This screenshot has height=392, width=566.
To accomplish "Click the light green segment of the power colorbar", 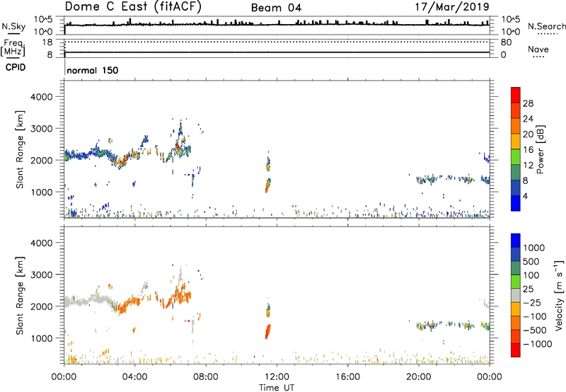I will [x=516, y=156].
